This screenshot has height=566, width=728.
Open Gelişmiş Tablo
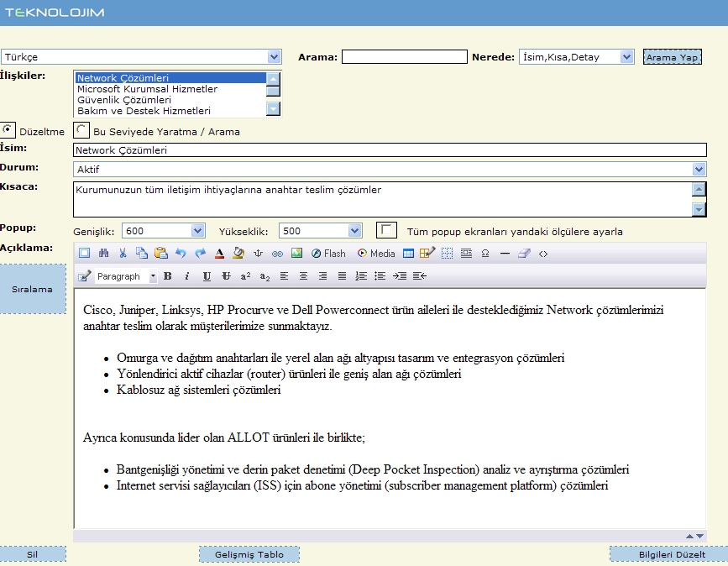(x=249, y=554)
